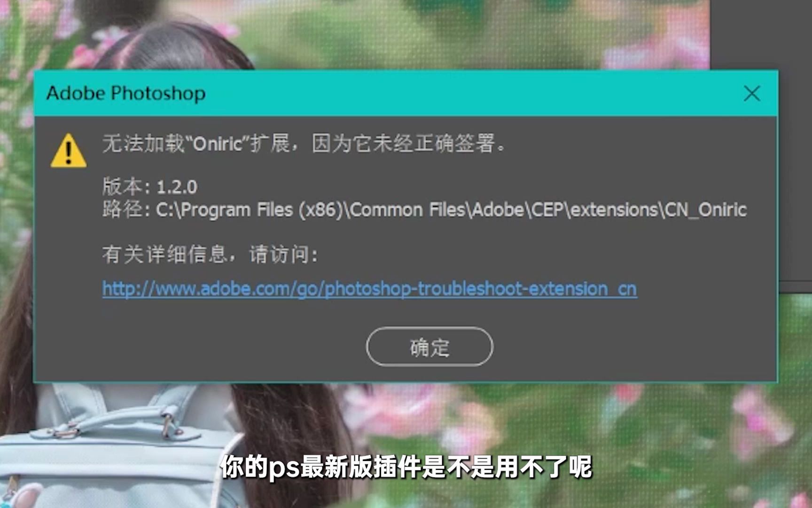
Task: Open the photoshop-troubleshoot-extension_cn link
Action: [x=369, y=288]
